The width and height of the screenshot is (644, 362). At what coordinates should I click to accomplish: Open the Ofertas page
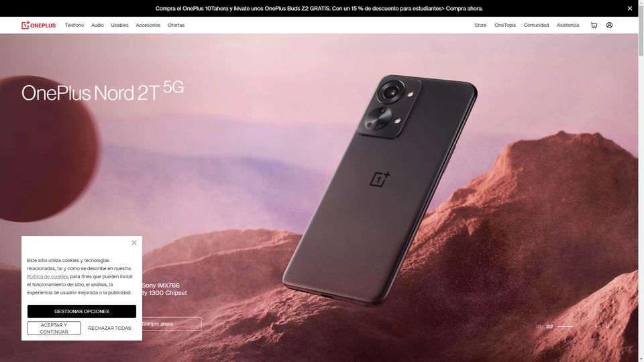176,25
